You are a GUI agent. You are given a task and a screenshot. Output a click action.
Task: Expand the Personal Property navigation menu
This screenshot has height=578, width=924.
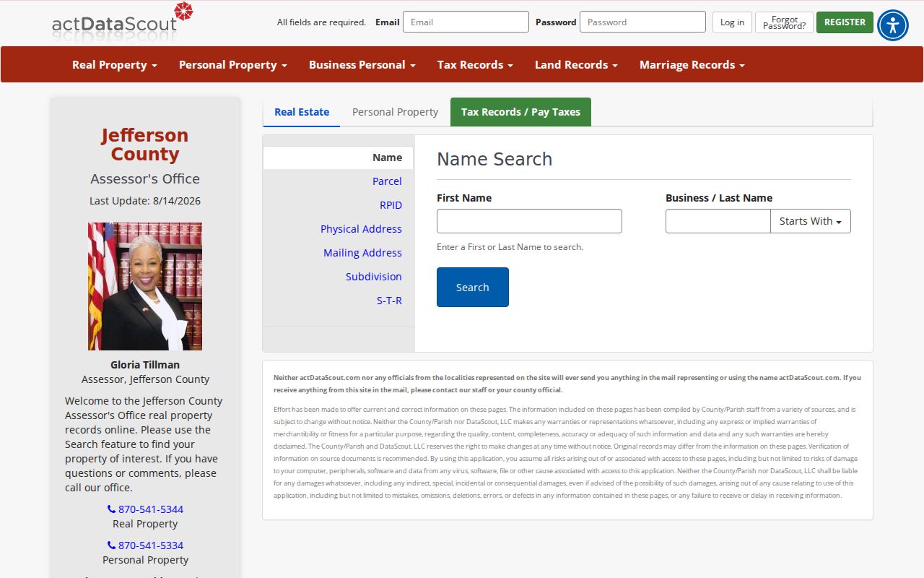[x=232, y=65]
